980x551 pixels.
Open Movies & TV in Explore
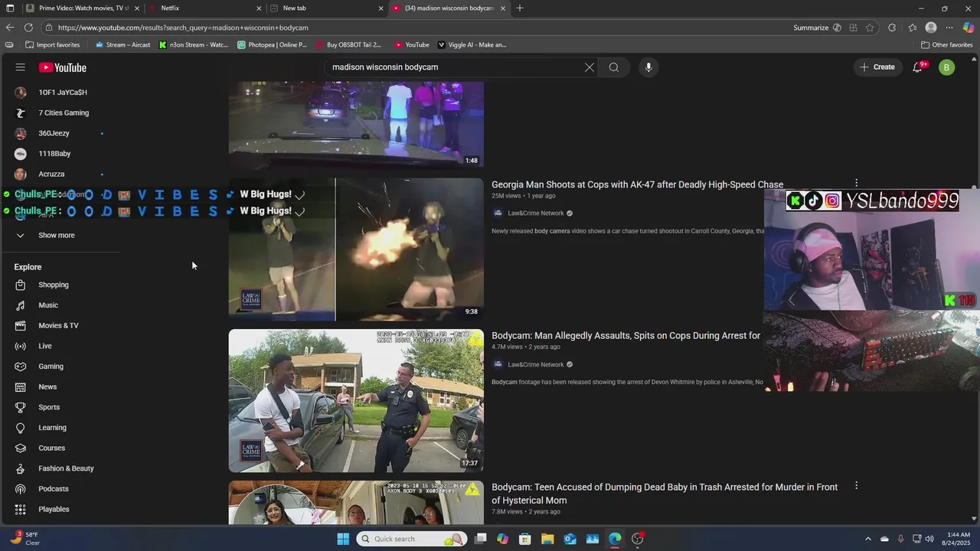point(60,325)
